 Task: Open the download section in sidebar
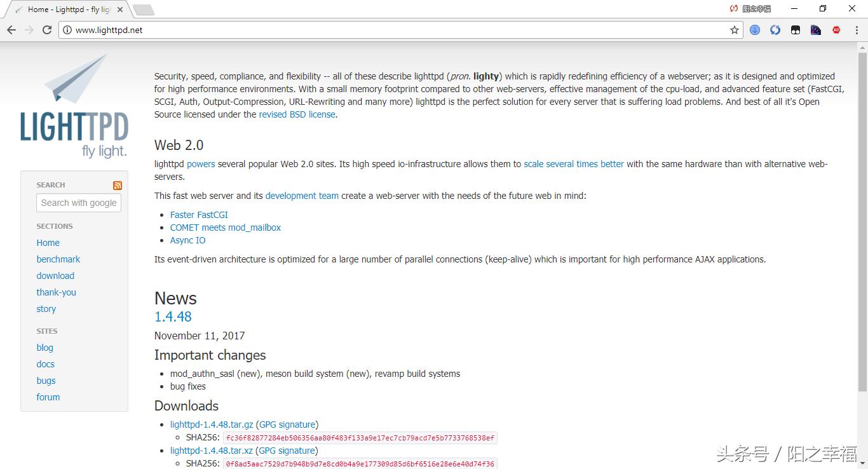[55, 276]
